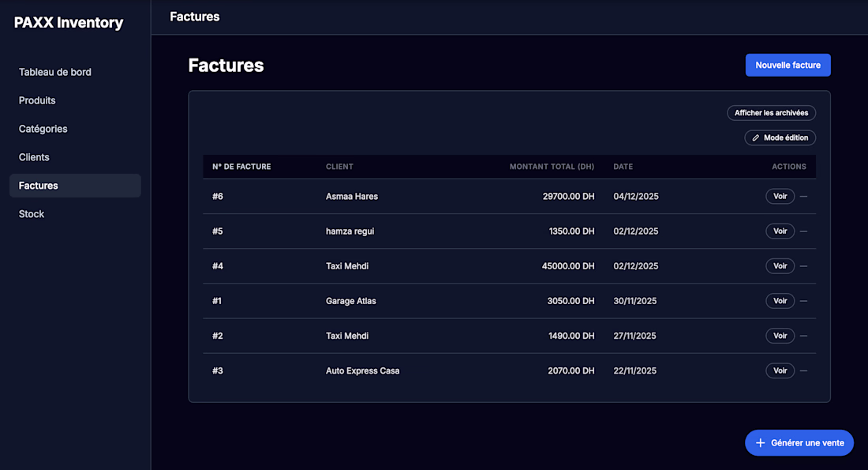Click PAXX Inventory logo title
Image resolution: width=868 pixels, height=470 pixels.
pyautogui.click(x=69, y=23)
